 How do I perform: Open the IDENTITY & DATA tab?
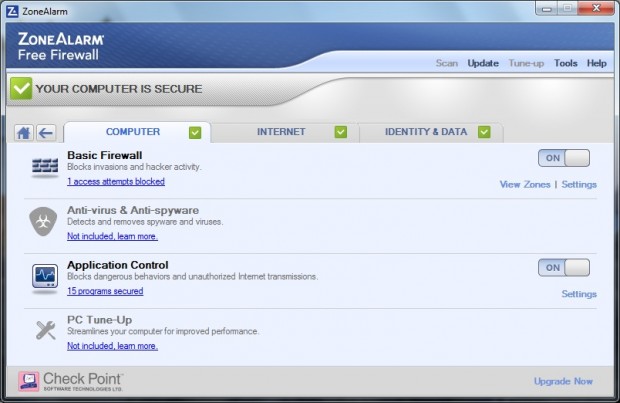click(x=413, y=132)
